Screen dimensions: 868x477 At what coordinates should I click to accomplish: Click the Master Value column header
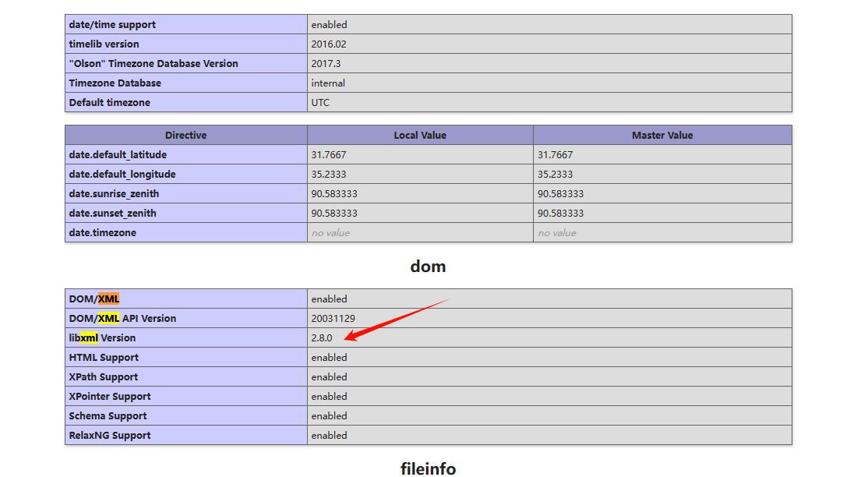click(662, 135)
